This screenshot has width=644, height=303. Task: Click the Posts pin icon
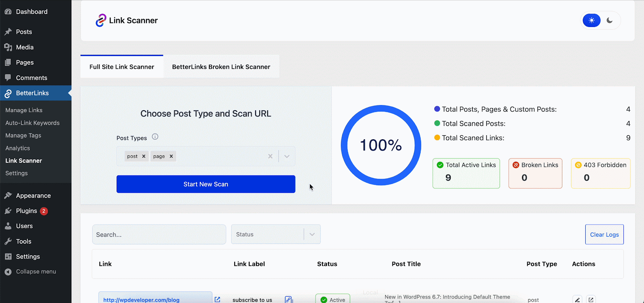(x=8, y=32)
